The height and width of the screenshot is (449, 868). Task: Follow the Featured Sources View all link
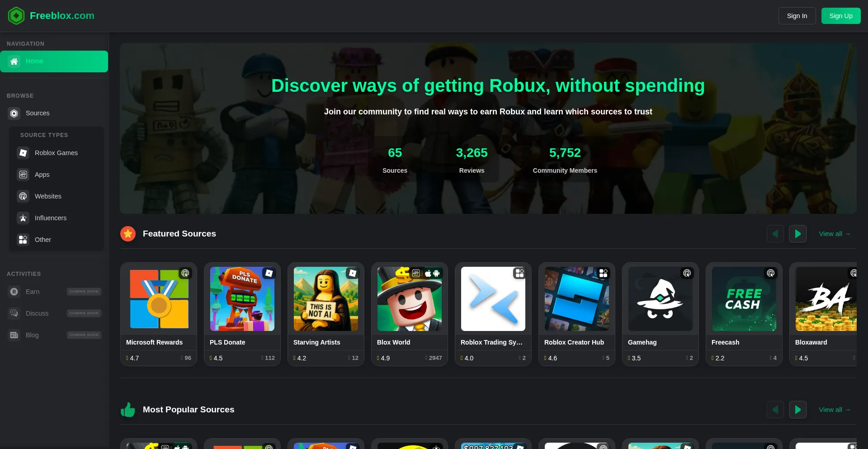click(834, 234)
